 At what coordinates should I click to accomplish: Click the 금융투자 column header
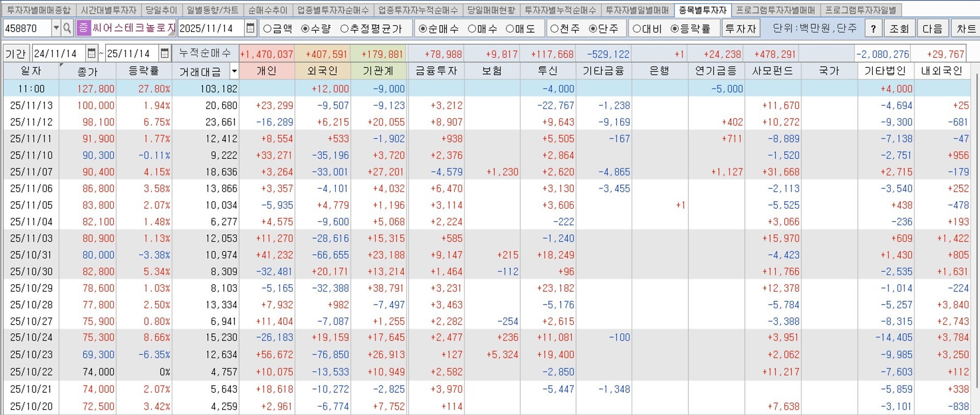pyautogui.click(x=436, y=71)
